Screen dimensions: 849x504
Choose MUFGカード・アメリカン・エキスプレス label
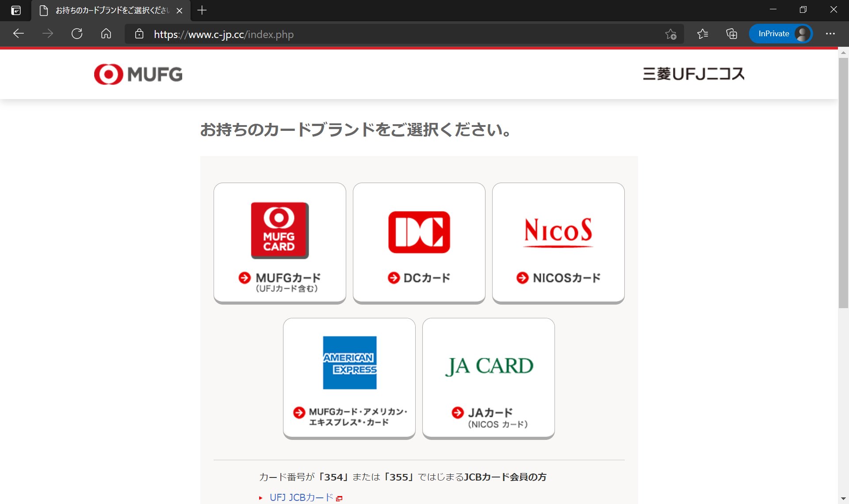tap(358, 417)
